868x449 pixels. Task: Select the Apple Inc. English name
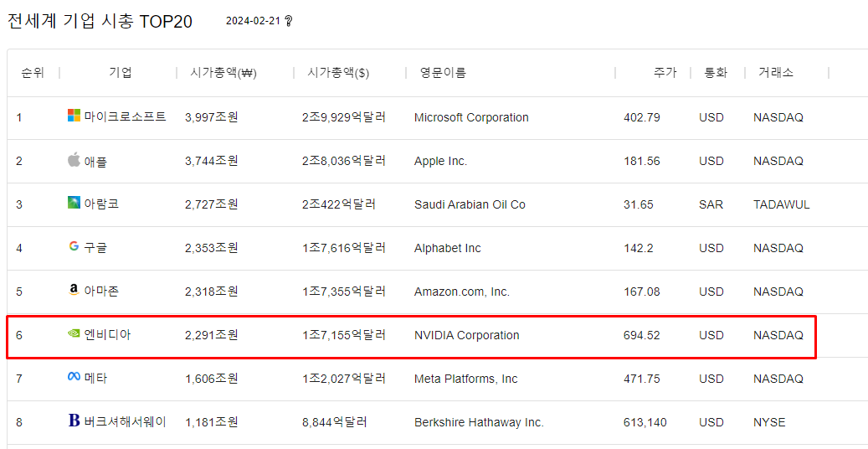coord(440,162)
